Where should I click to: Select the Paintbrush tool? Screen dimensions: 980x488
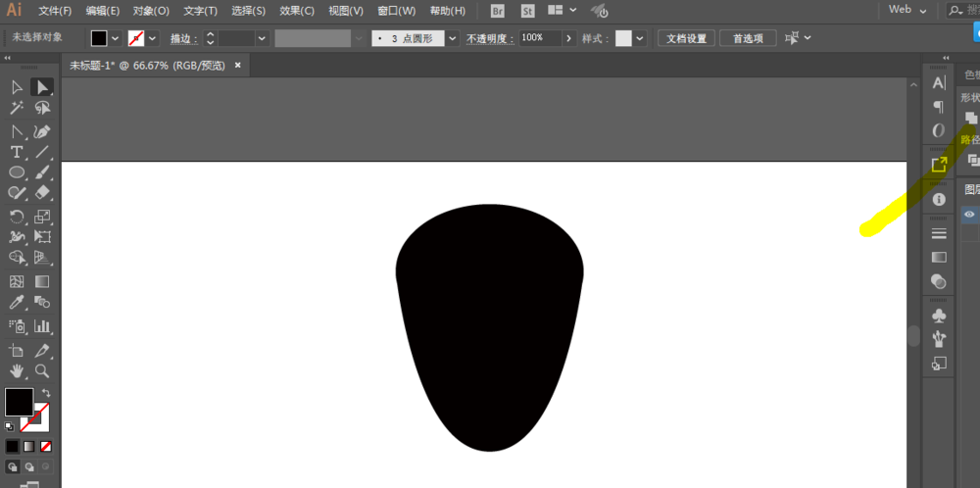tap(42, 172)
